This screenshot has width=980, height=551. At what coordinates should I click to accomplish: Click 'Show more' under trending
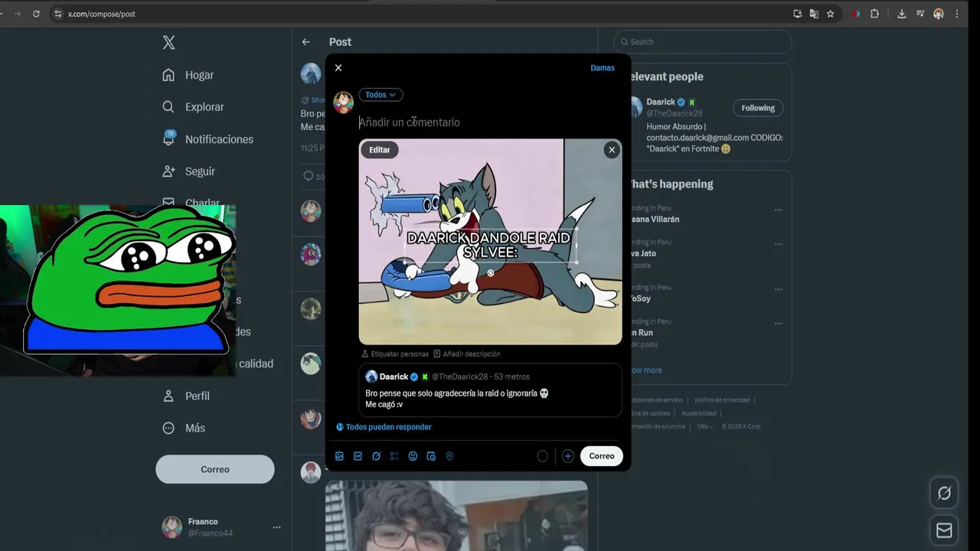click(x=645, y=370)
